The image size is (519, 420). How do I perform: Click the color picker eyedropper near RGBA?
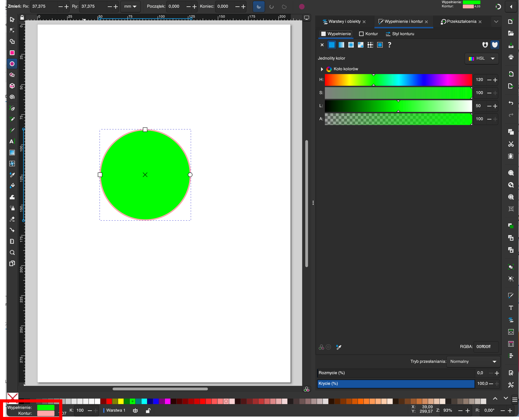[x=339, y=347]
